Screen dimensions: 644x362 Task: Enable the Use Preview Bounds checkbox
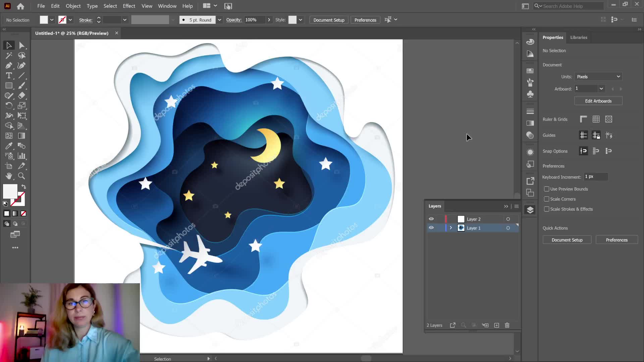pos(546,189)
